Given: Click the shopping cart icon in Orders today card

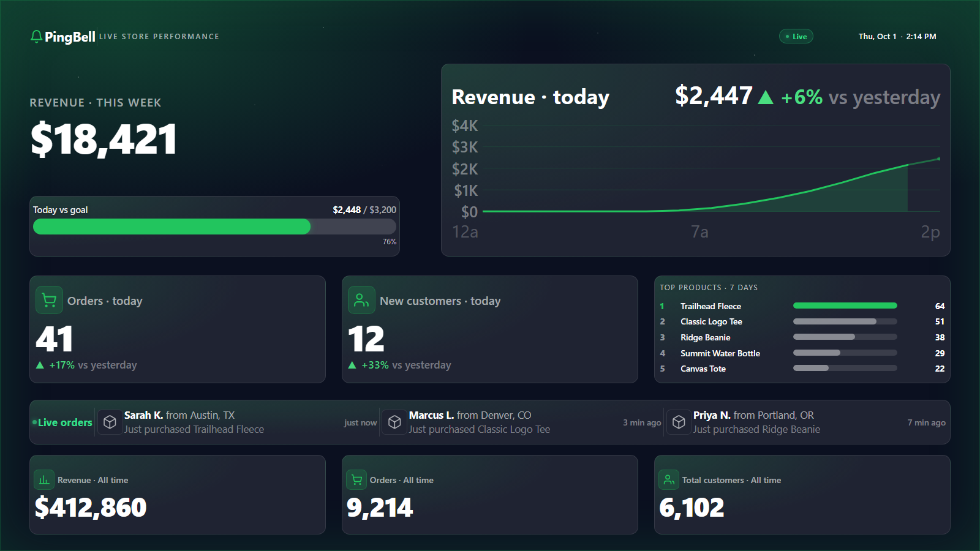Looking at the screenshot, I should pos(49,301).
